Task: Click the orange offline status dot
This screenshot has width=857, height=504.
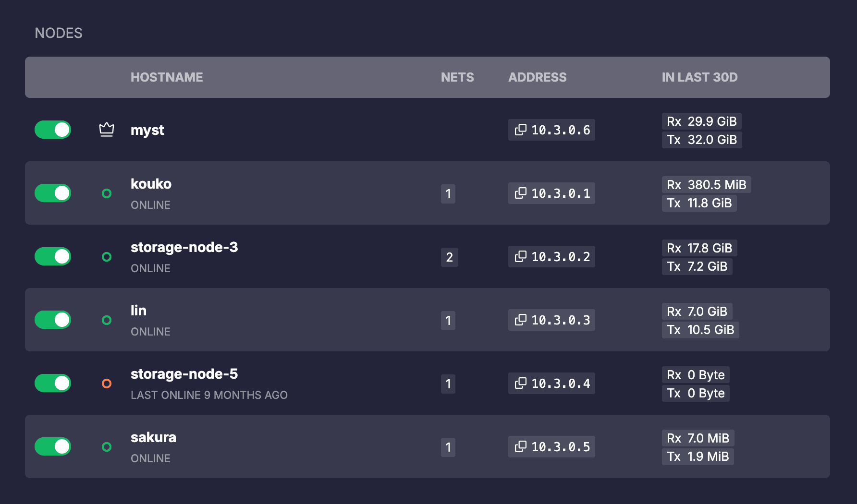Action: point(107,384)
